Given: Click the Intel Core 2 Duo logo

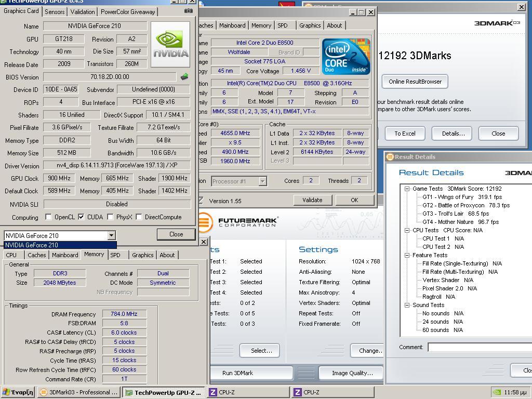Looking at the screenshot, I should [x=345, y=57].
